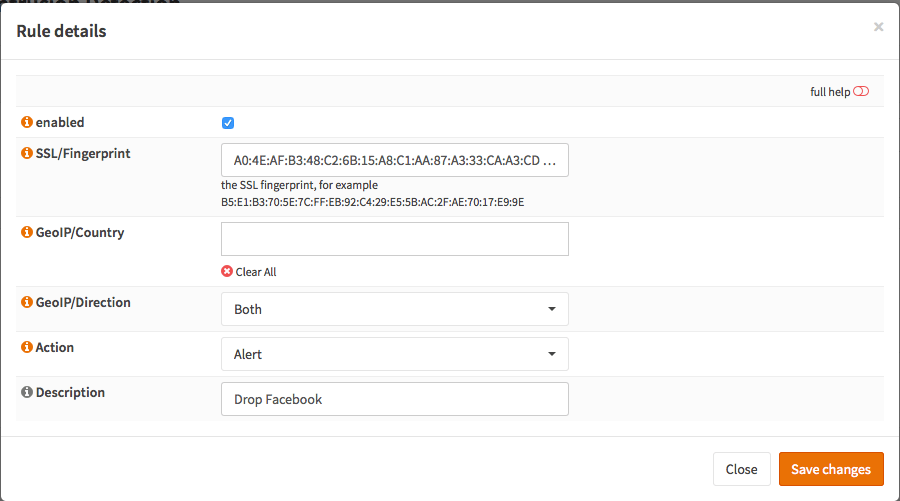
Task: Open help hint for GeoIP/Direction
Action: tap(27, 303)
